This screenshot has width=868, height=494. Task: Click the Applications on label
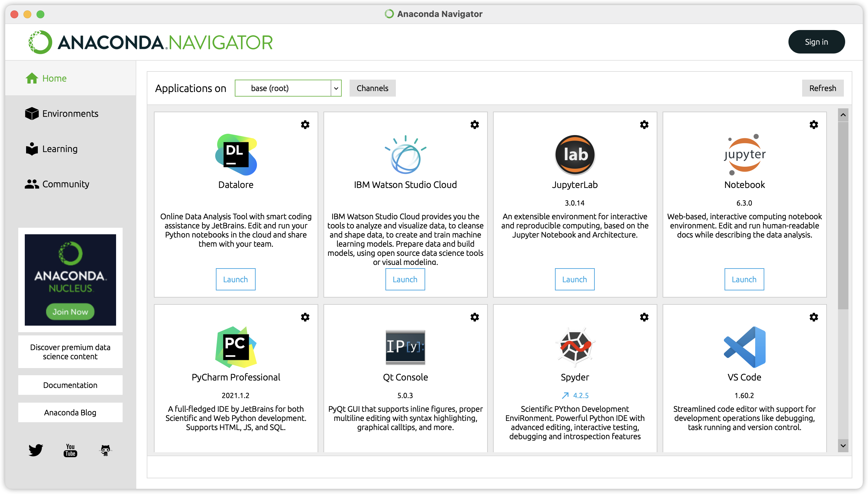tap(190, 88)
